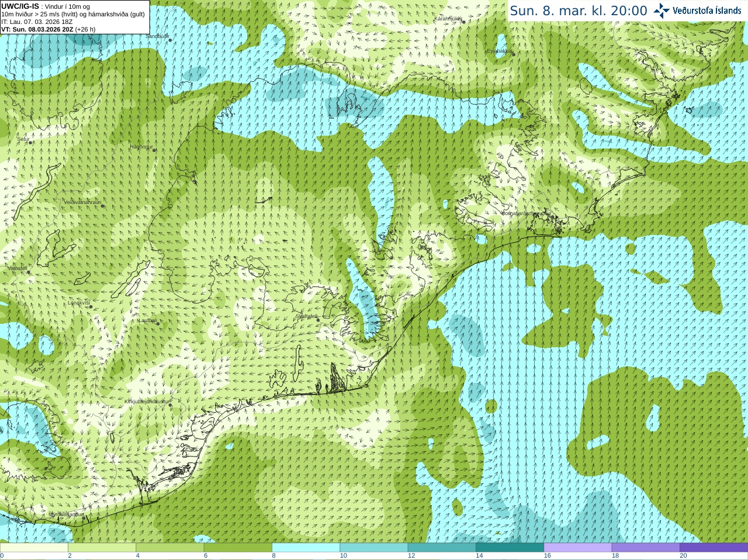This screenshot has height=560, width=748.
Task: Select the above-20 m/s purple legend color
Action: tap(714, 547)
